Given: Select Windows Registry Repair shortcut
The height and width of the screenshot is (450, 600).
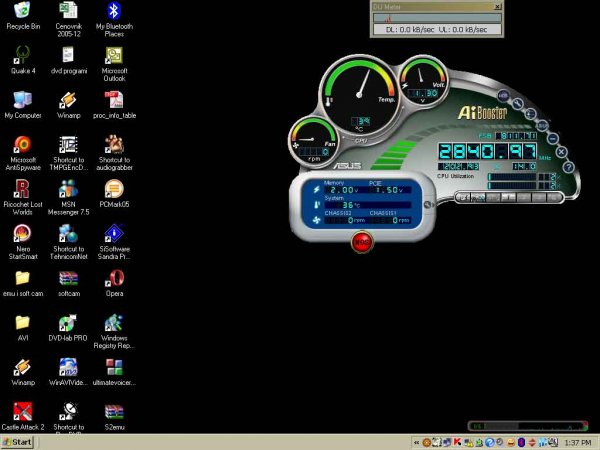Looking at the screenshot, I should [114, 331].
